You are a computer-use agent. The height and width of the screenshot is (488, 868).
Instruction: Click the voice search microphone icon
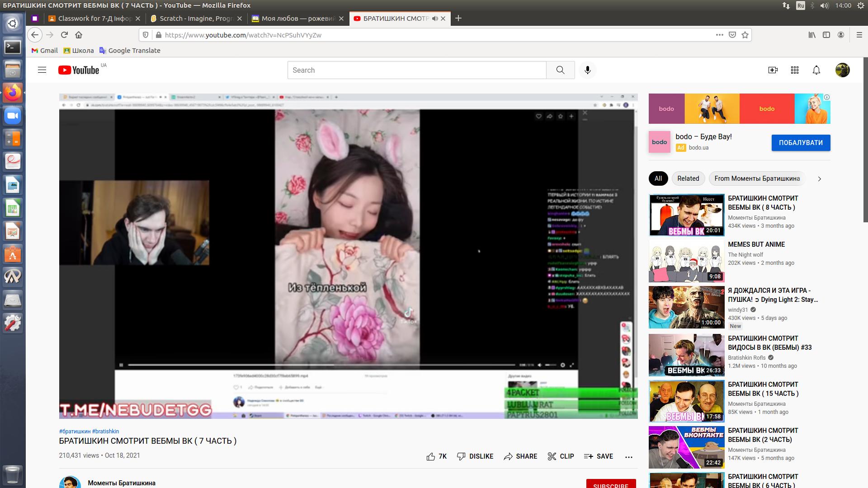pos(587,70)
